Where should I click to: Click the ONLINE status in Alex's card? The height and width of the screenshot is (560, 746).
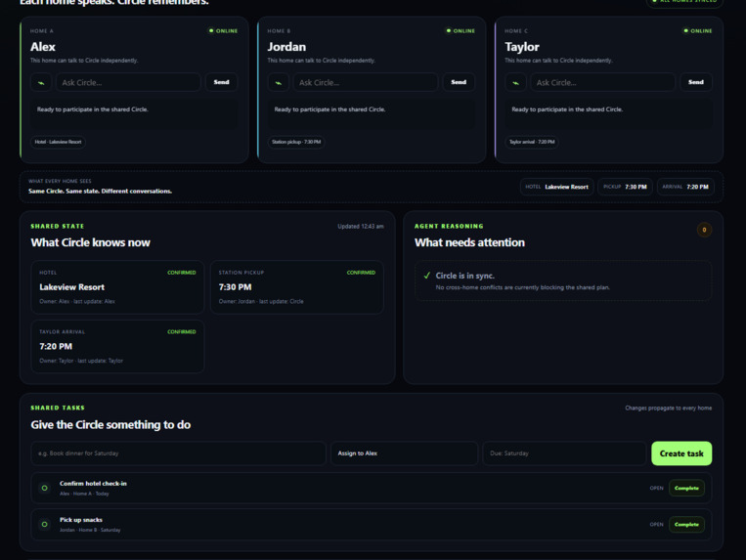(223, 31)
